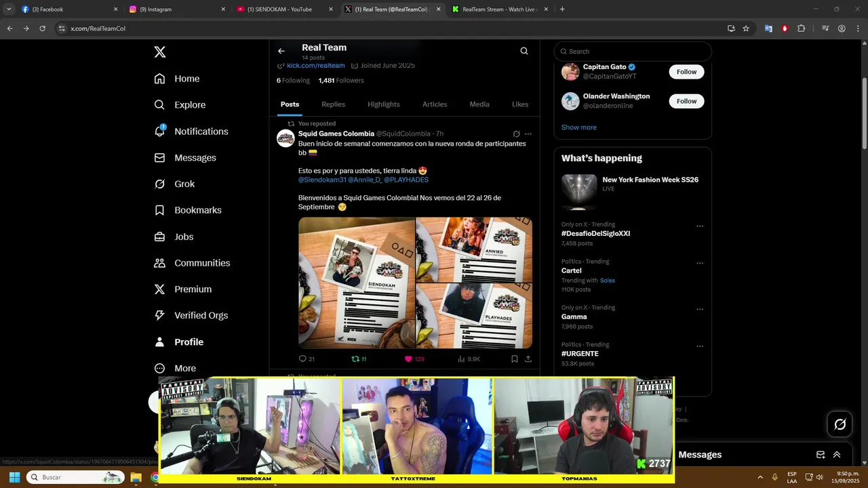Click the new message icon in Messages bar
This screenshot has height=488, width=868.
[x=821, y=455]
